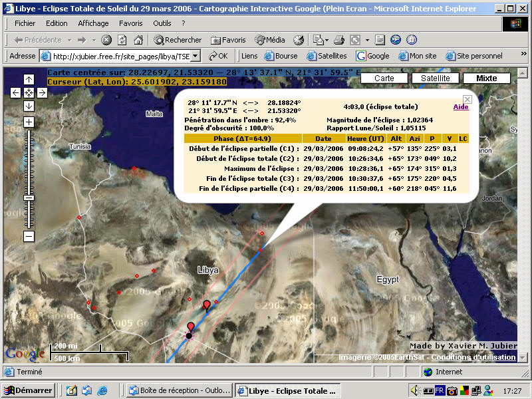
Task: Go forward with the forward arrow
Action: [x=82, y=40]
